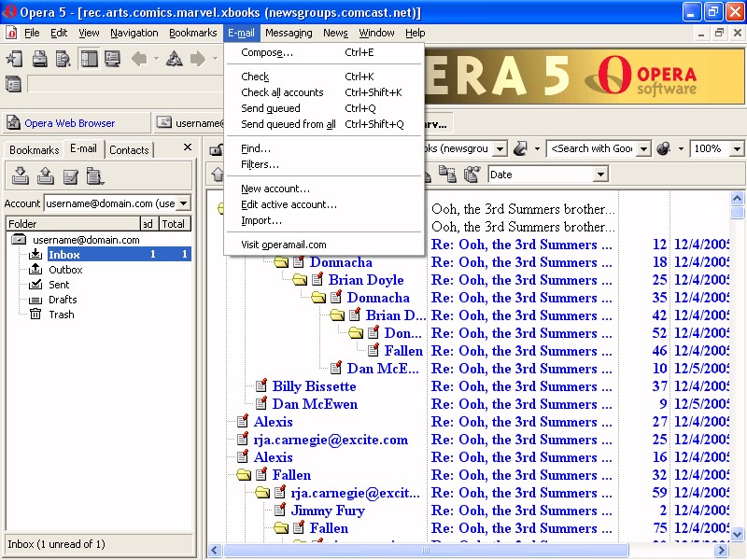The width and height of the screenshot is (747, 560).
Task: Select the Trash folder
Action: click(61, 315)
